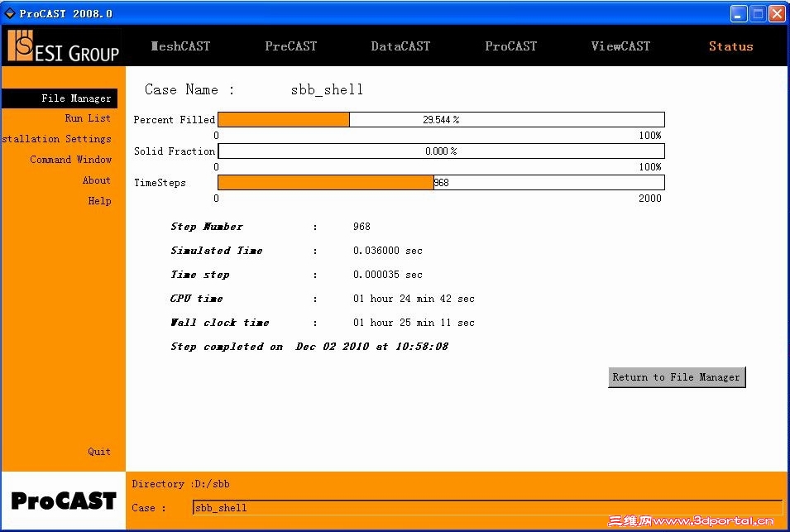Viewport: 790px width, 532px height.
Task: Open Installation Settings in sidebar
Action: click(56, 138)
